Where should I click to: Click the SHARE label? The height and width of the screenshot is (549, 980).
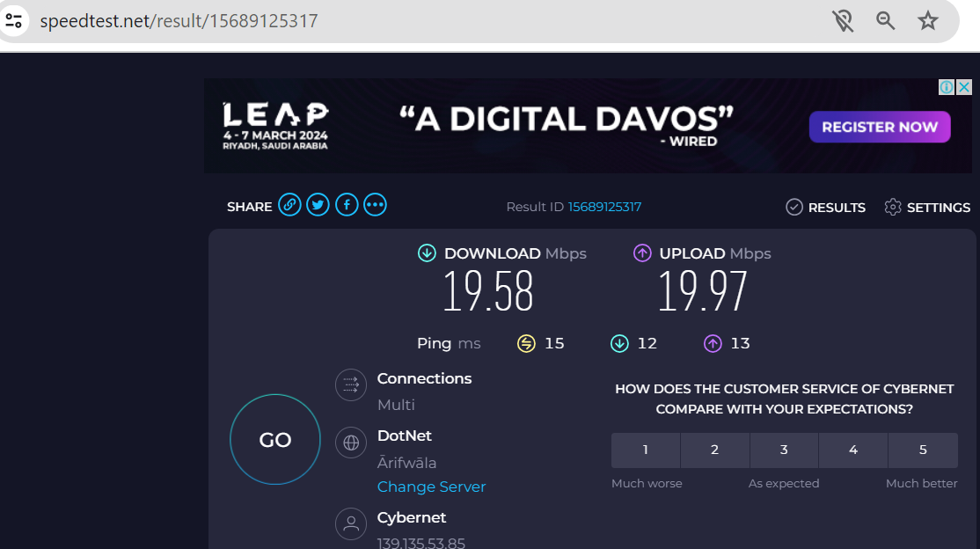point(249,207)
